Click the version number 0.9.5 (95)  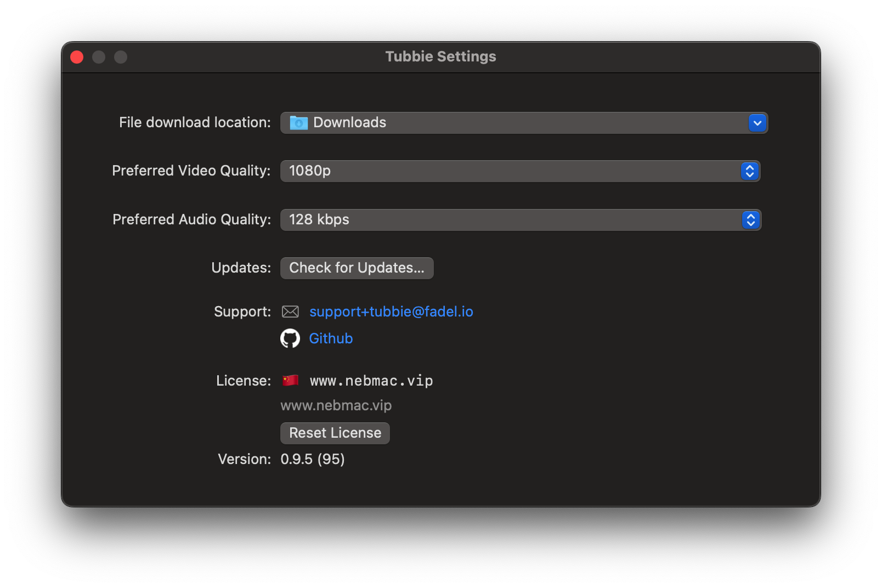(x=313, y=459)
